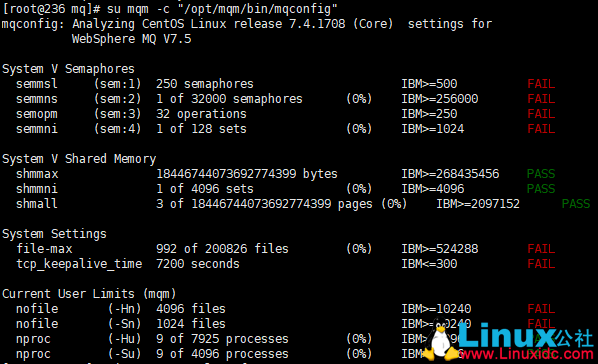Click the "shmmax" parameter name
The height and width of the screenshot is (364, 598).
tap(37, 174)
